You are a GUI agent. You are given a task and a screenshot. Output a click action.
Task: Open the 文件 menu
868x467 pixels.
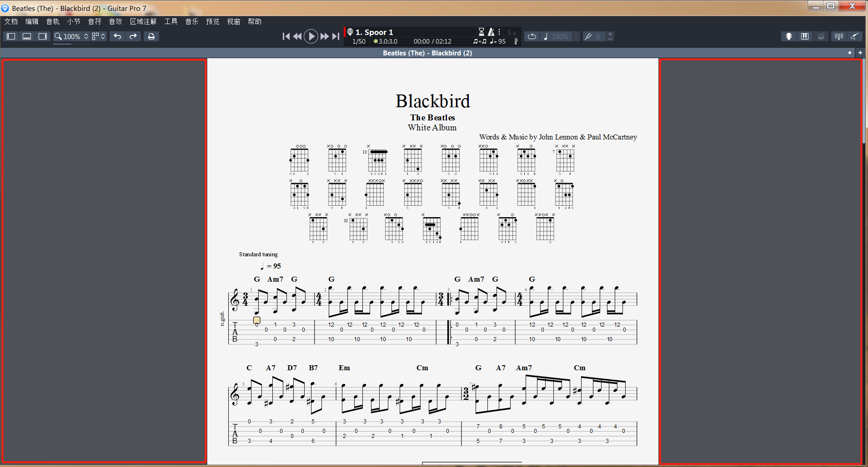point(10,21)
